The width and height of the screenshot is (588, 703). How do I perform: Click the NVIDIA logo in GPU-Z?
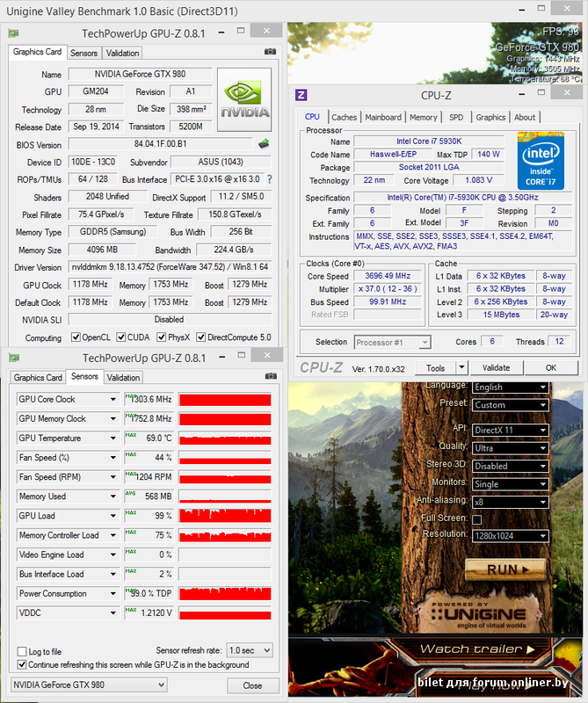click(244, 99)
